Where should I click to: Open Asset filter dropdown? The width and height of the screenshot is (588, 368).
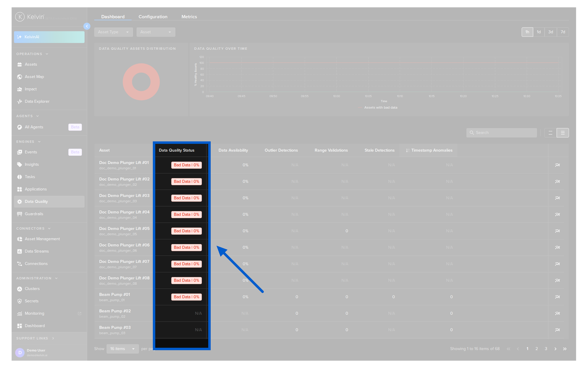156,32
